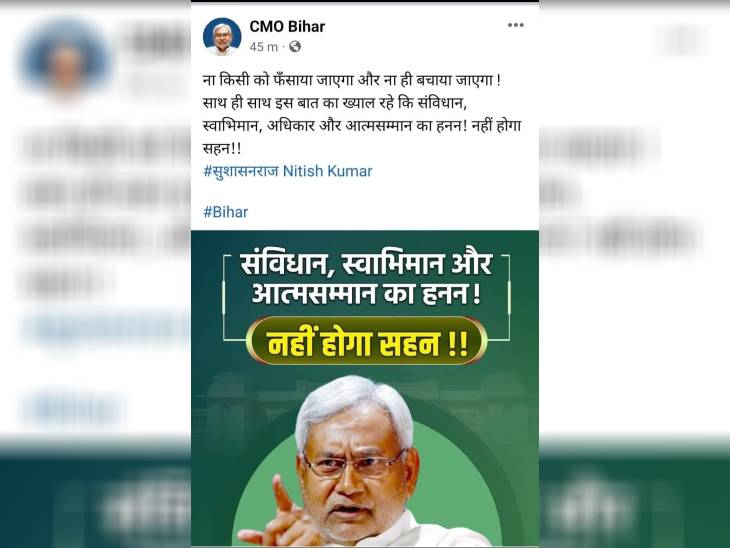Open the tagged Nitish Kumar profile link
The width and height of the screenshot is (730, 548).
[327, 171]
